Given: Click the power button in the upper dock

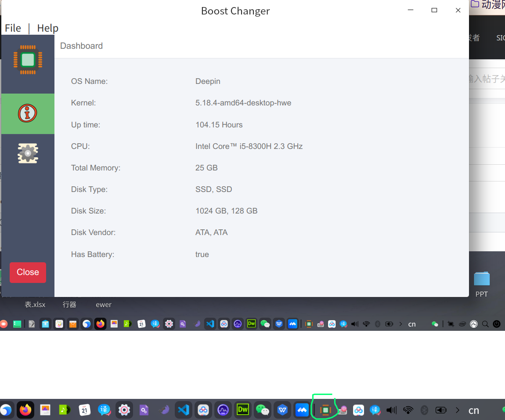Looking at the screenshot, I should coord(497,324).
